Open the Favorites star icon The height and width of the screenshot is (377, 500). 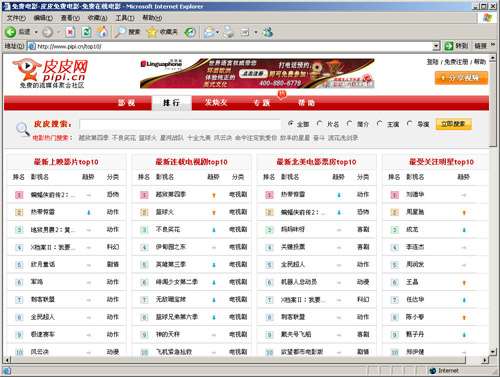click(152, 32)
